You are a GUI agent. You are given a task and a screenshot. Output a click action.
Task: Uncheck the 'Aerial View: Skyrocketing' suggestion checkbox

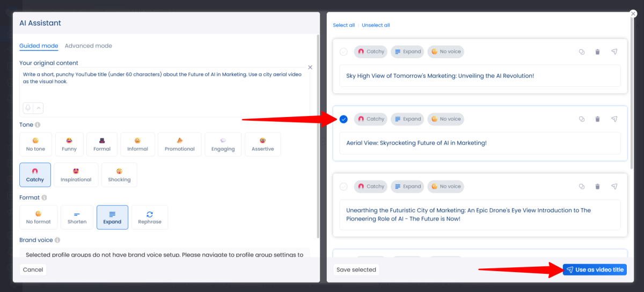pyautogui.click(x=343, y=119)
